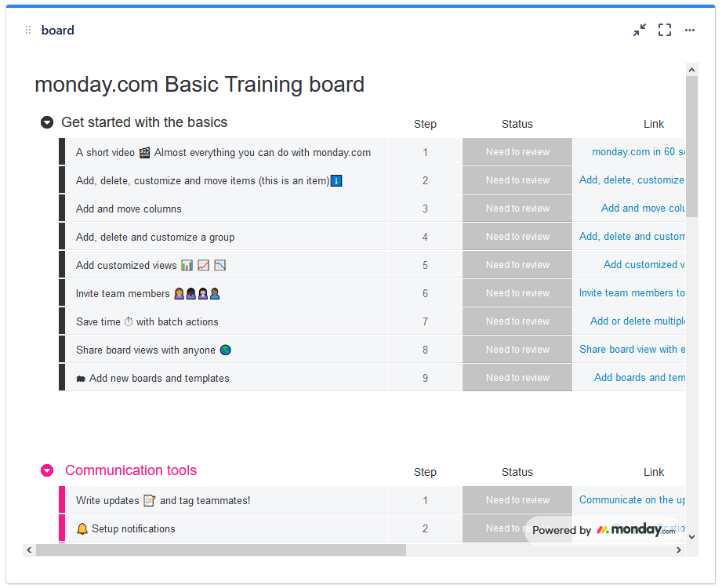Select 'Save time with batch actions' item

(x=147, y=322)
